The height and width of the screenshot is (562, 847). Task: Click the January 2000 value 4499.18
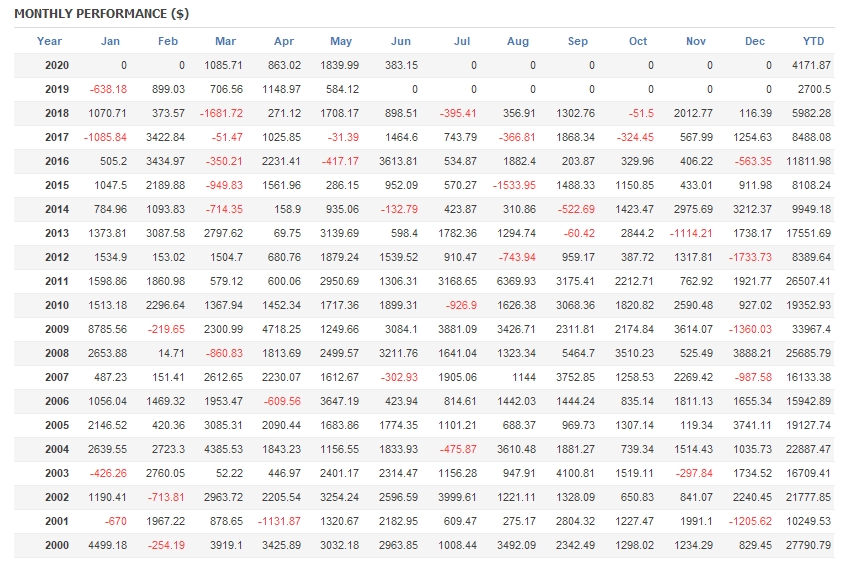pos(107,545)
